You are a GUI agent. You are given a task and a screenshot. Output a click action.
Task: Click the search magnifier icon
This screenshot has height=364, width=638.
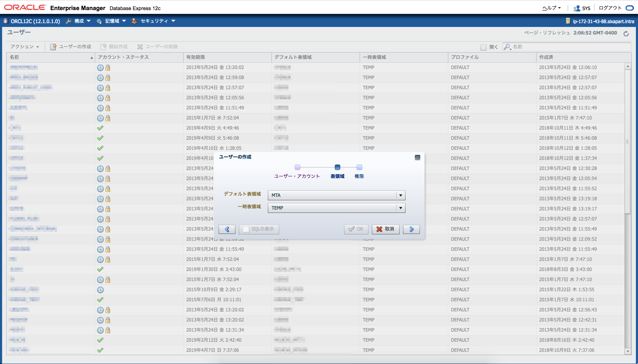507,47
